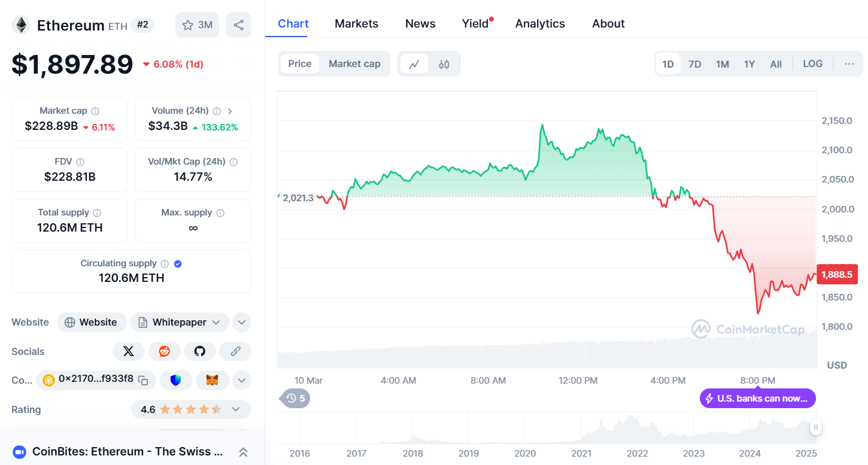Click the 6.08% (1d) change text
The image size is (868, 465).
tap(178, 64)
